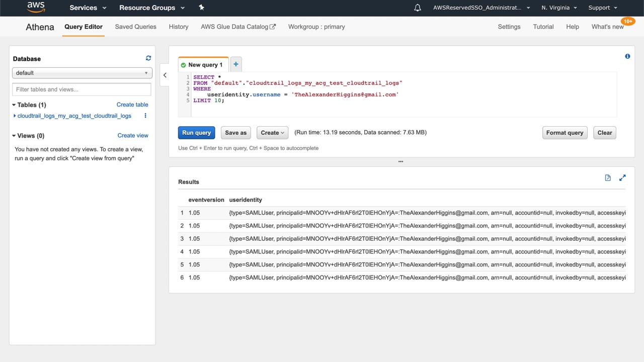Collapse the left sidebar arrow

165,75
